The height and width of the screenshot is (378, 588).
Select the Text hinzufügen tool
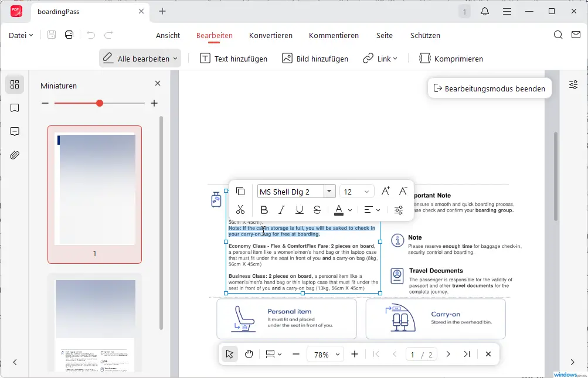coord(233,59)
